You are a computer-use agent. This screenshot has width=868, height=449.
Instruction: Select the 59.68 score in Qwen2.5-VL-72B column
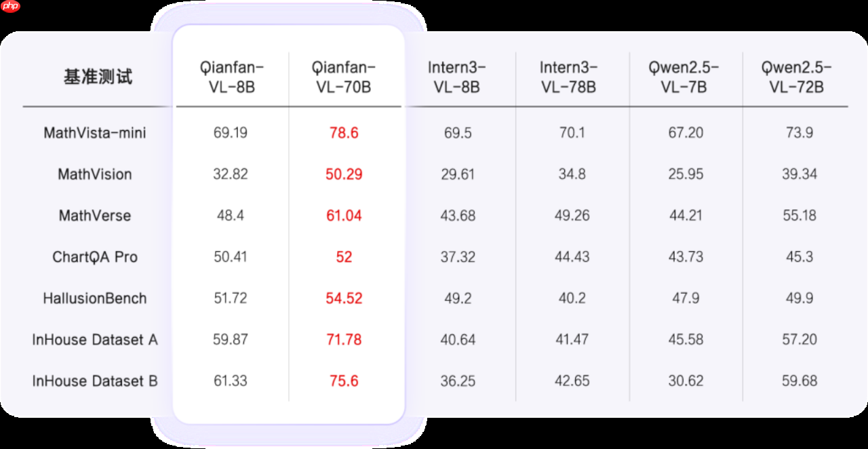(800, 381)
